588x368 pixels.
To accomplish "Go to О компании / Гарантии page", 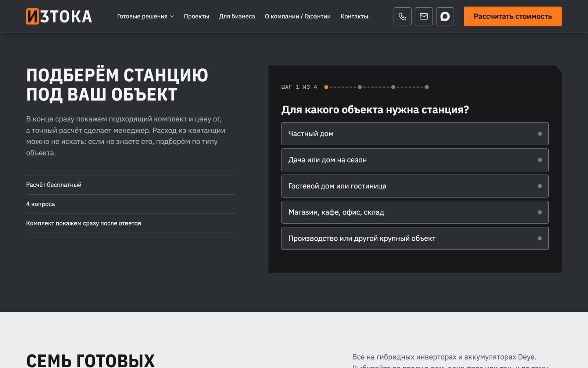I will tap(298, 16).
